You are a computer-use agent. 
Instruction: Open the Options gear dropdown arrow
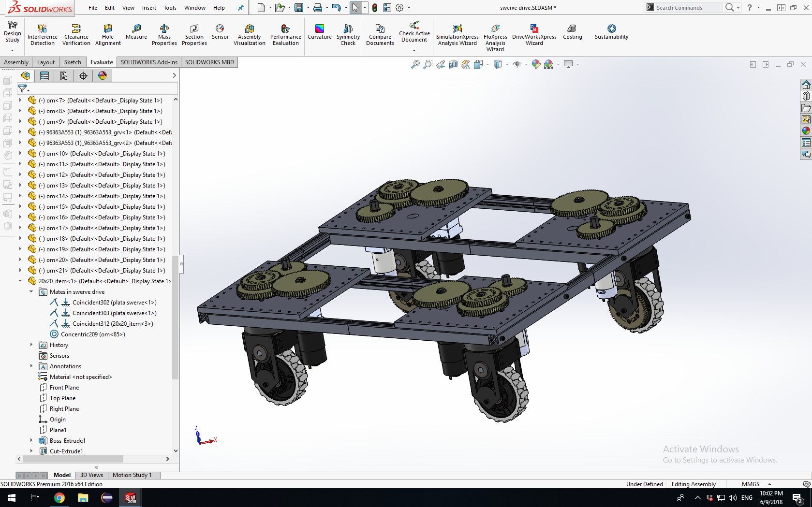(x=409, y=8)
